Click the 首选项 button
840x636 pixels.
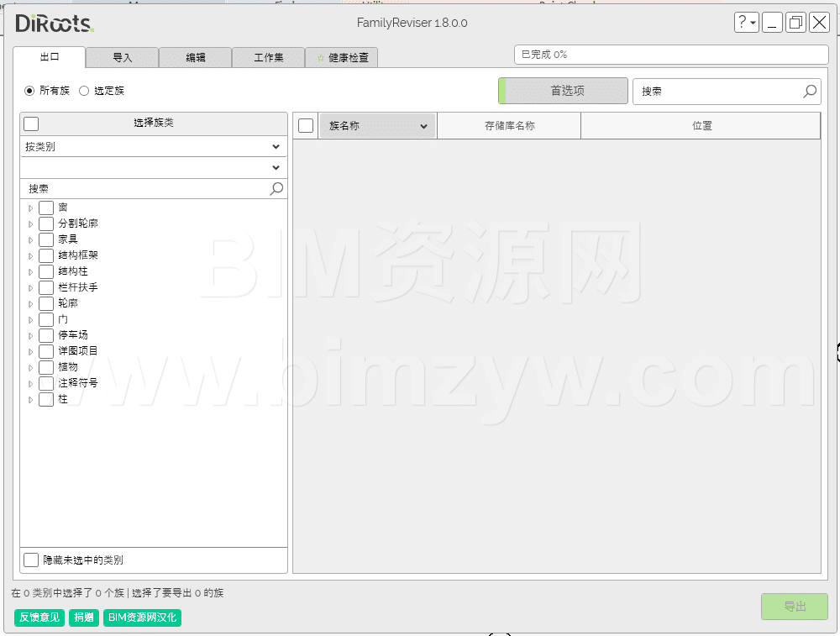click(564, 91)
